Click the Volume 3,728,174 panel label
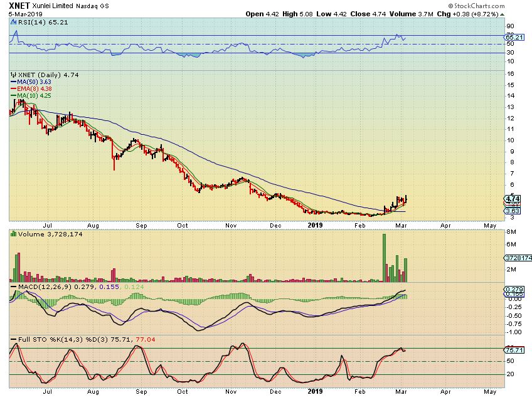 (50, 234)
